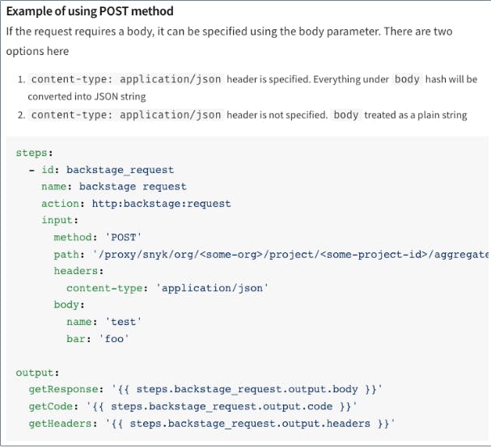Click the 'output:' key in the code
This screenshot has height=448, width=491.
coord(37,373)
